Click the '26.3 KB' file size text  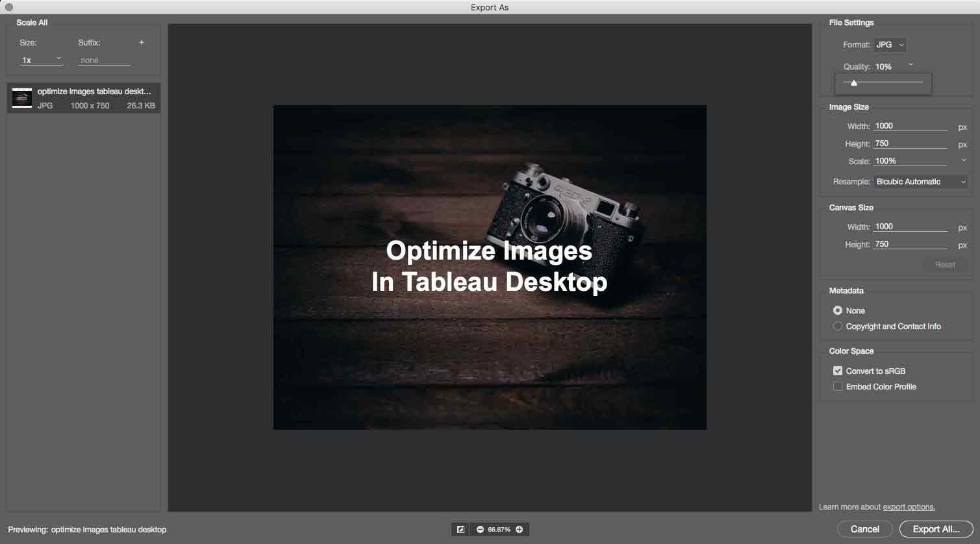pyautogui.click(x=141, y=105)
